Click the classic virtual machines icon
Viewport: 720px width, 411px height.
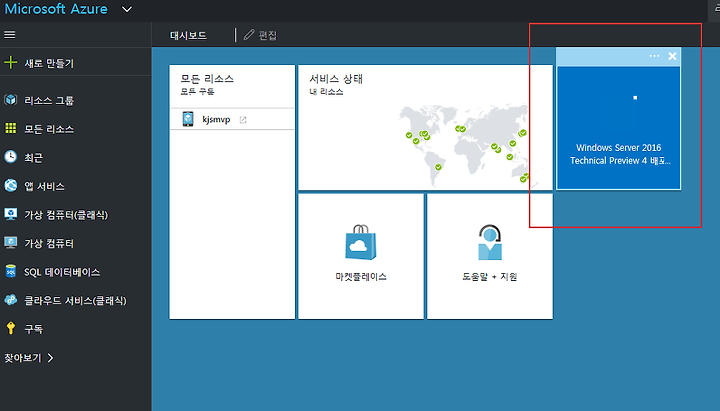tap(11, 214)
